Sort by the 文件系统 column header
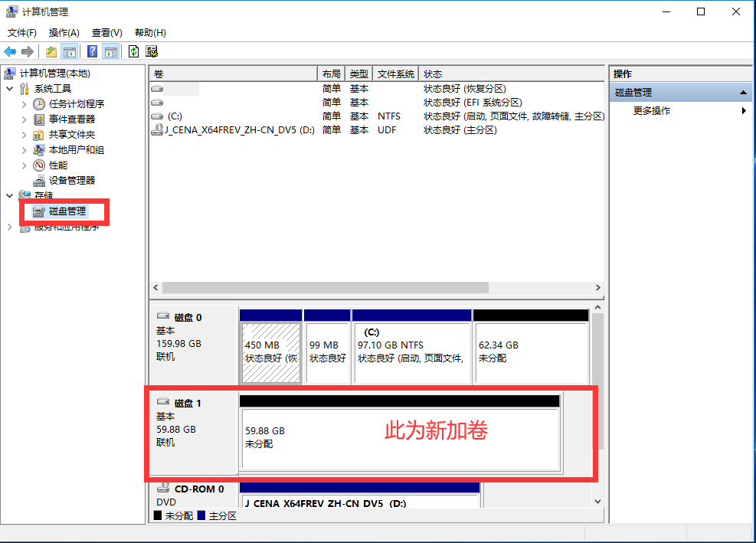Screen dimensions: 756x543 pos(396,74)
